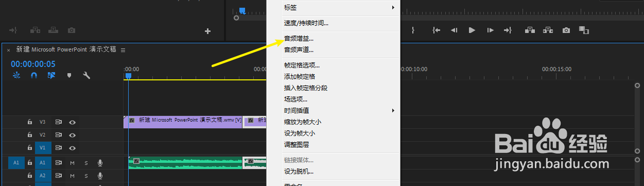This screenshot has width=644, height=186.
Task: Toggle nest sequence insert mode icon
Action: point(16,75)
